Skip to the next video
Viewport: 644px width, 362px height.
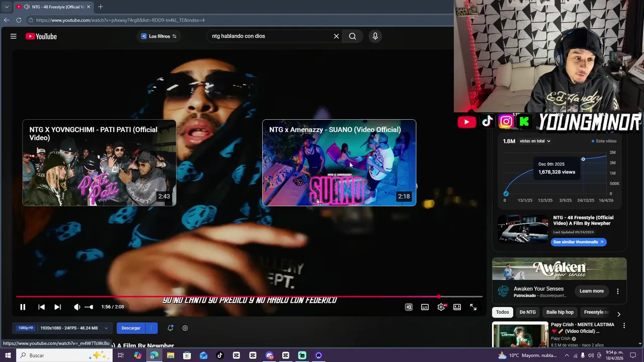coord(57,307)
